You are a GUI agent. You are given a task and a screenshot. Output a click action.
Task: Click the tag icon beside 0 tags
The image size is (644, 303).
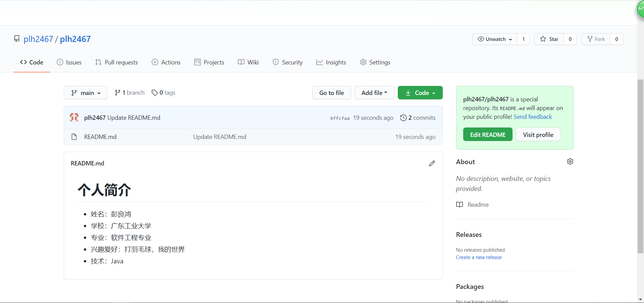point(155,93)
